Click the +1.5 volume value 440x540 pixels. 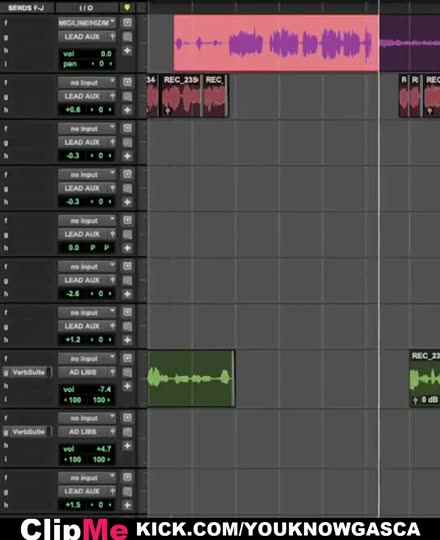[x=73, y=505]
